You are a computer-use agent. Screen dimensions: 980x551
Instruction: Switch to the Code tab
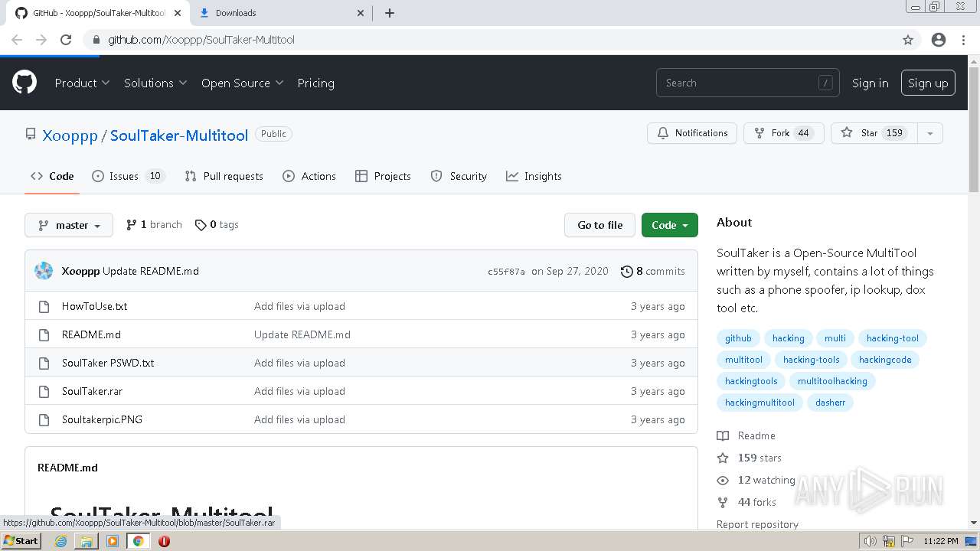[52, 176]
